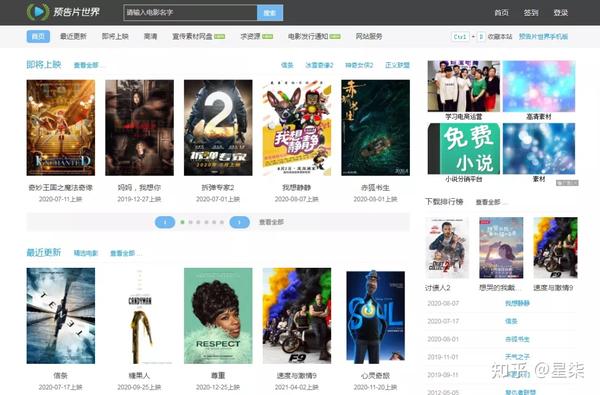600x395 pixels.
Task: Open the 想哭的我戴 ranking poster
Action: point(501,248)
